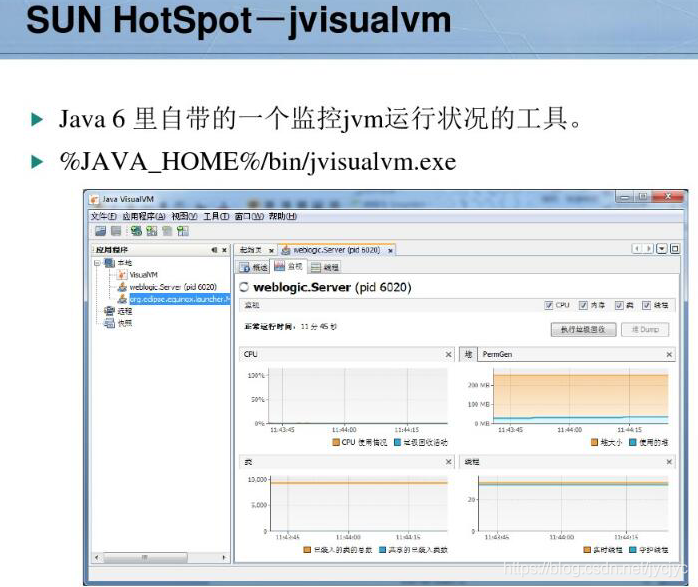Click the icon beside org.eclipse.equinox.launcher node
The height and width of the screenshot is (587, 698).
click(x=122, y=299)
